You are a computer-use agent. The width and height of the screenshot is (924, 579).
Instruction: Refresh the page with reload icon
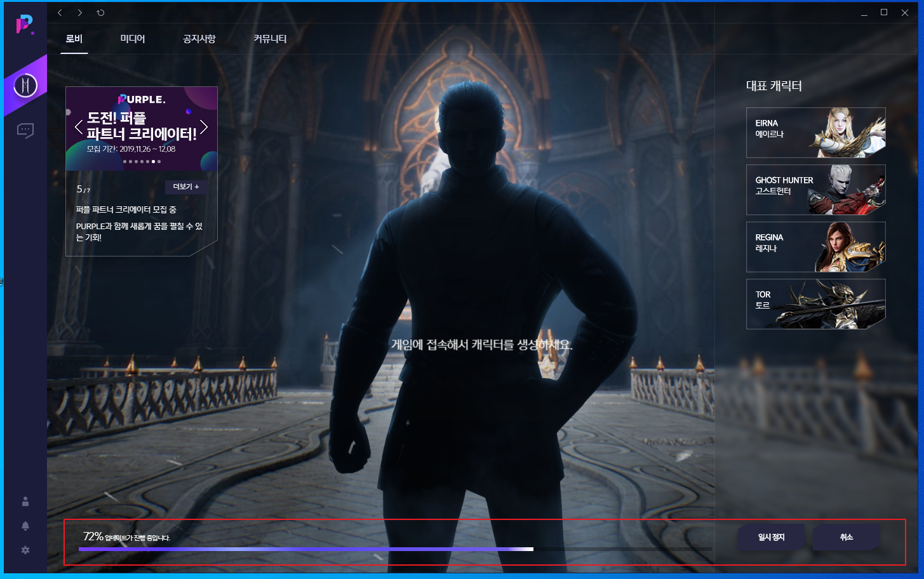(x=100, y=13)
